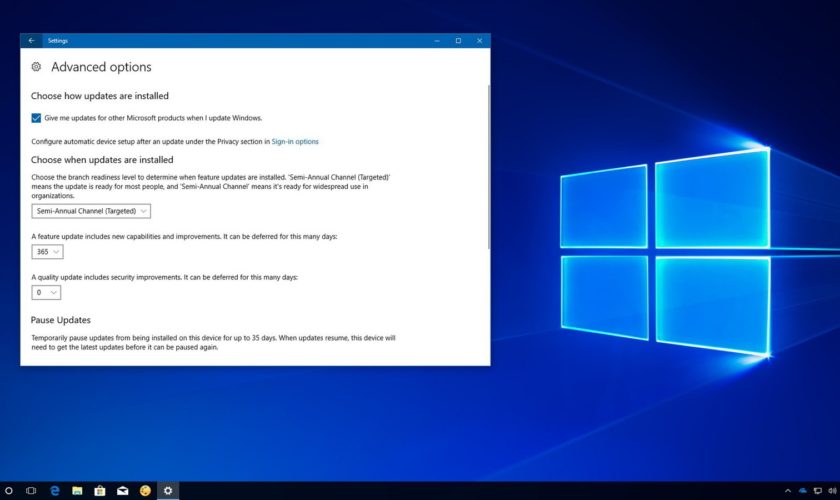Maximize the Settings window
The width and height of the screenshot is (840, 500).
click(458, 41)
